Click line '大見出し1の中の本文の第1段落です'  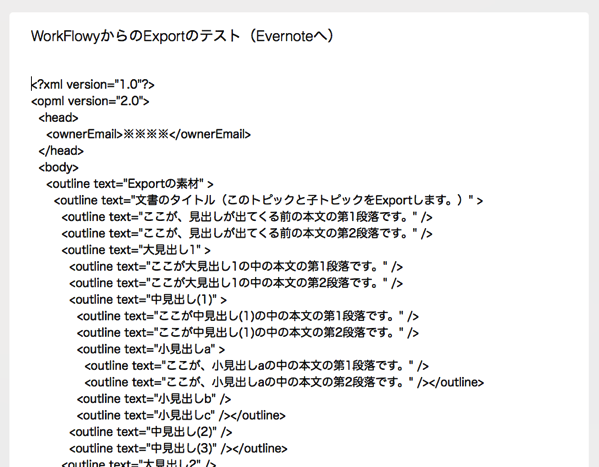tap(236, 267)
